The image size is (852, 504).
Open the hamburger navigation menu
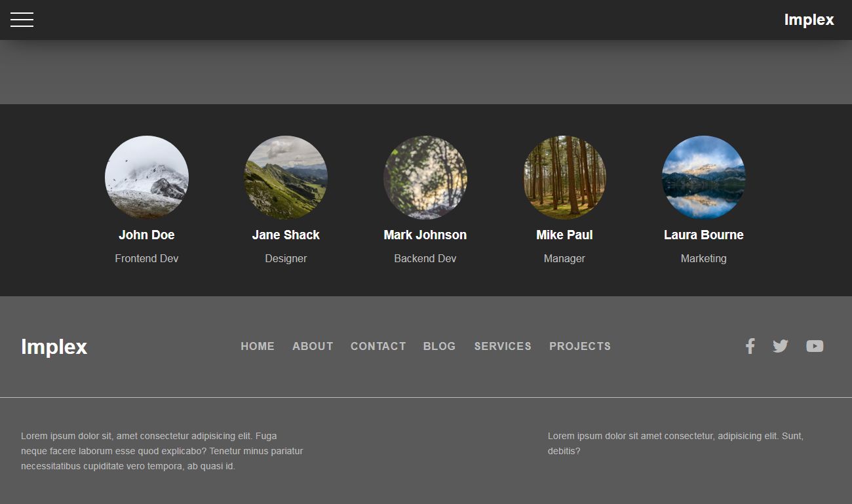[x=22, y=20]
